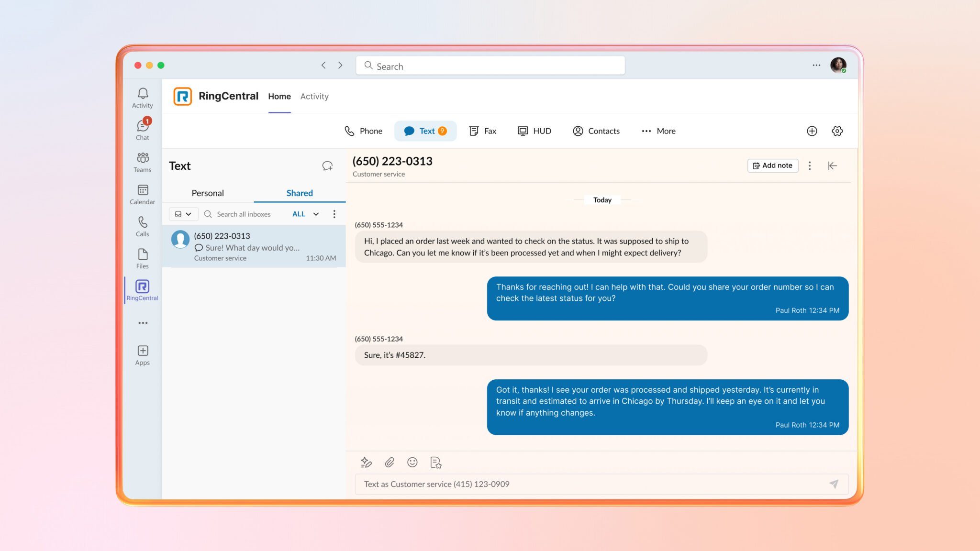Open the Activity tab next to Home
This screenshot has width=980, height=551.
(x=314, y=96)
